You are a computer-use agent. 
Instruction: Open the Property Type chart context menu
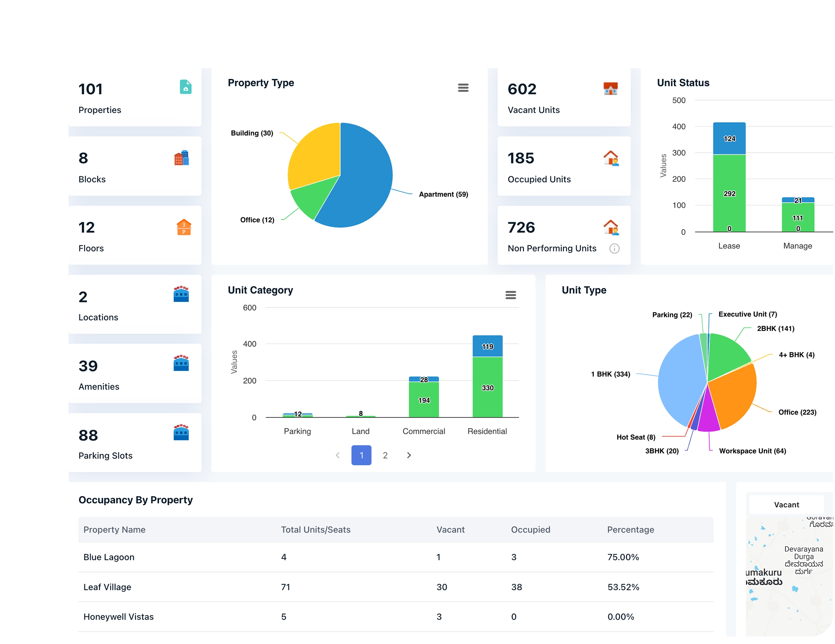[463, 87]
